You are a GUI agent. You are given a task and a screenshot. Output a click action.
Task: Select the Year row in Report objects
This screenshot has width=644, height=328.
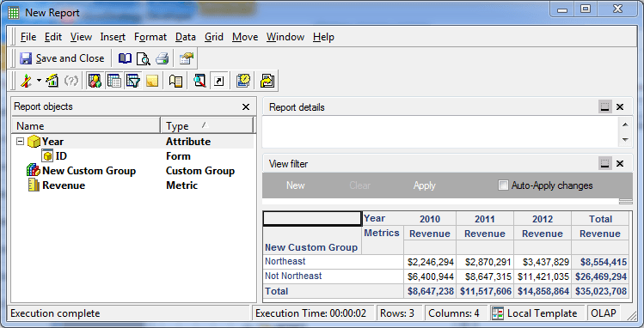pyautogui.click(x=132, y=142)
